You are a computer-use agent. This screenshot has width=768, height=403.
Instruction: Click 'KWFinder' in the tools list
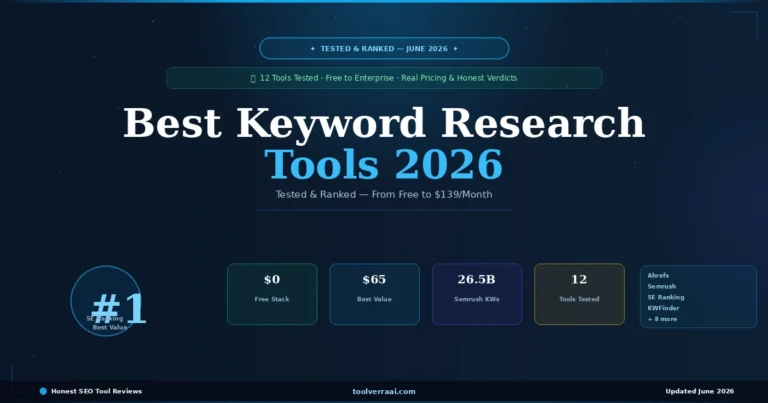point(663,308)
